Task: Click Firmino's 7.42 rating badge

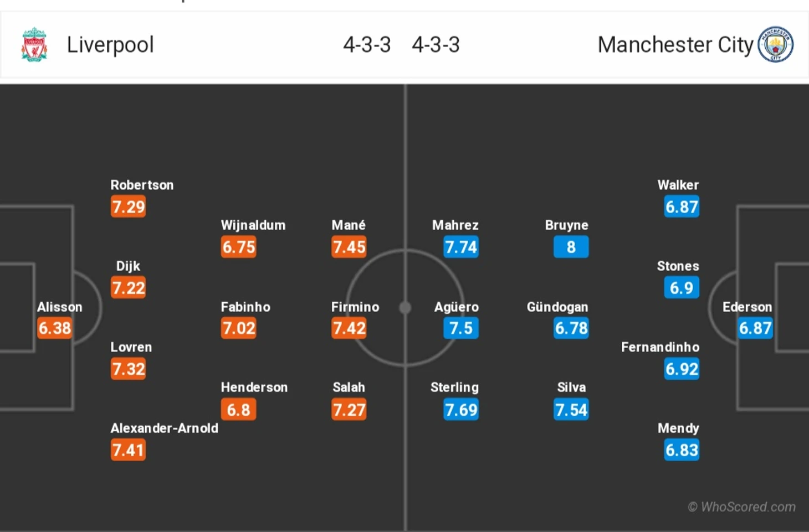Action: tap(349, 328)
